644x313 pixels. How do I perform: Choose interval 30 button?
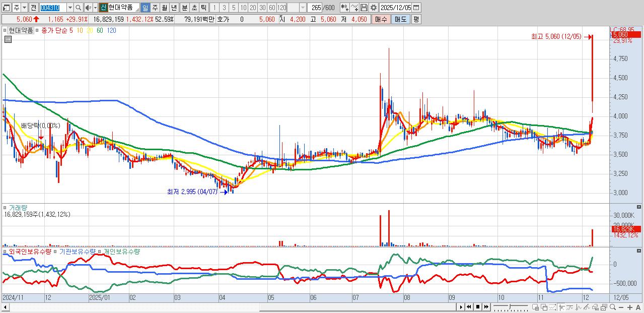[x=262, y=8]
